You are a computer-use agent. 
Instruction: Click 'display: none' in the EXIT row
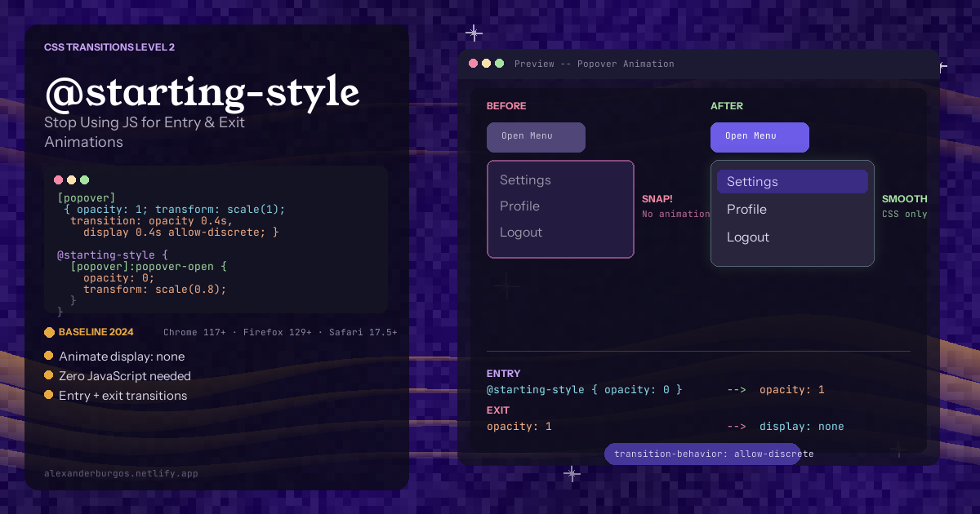[802, 427]
